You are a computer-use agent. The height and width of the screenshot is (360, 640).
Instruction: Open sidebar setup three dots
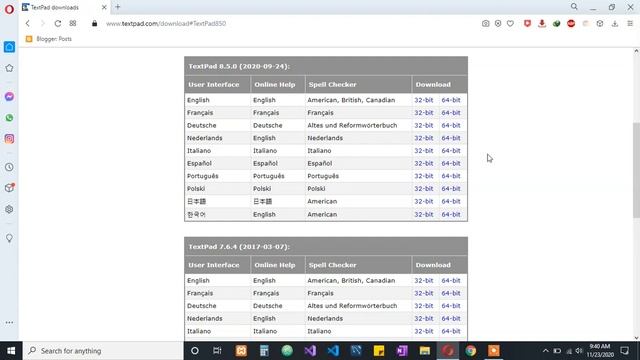coord(9,322)
